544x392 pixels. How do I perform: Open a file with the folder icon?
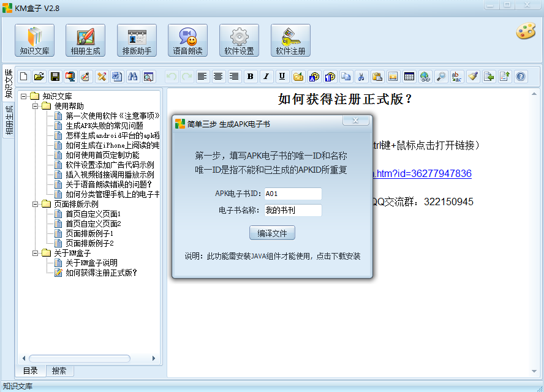(x=39, y=76)
